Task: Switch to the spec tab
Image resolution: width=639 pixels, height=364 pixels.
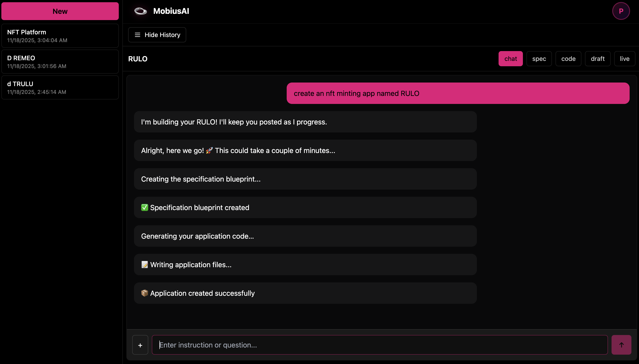Action: (x=539, y=59)
